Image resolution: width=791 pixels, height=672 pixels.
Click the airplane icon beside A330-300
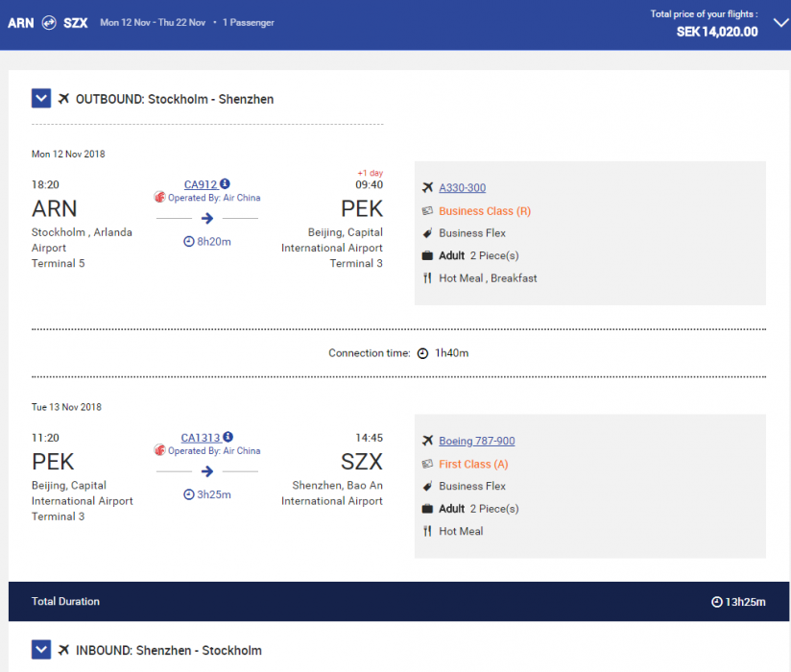pyautogui.click(x=427, y=188)
